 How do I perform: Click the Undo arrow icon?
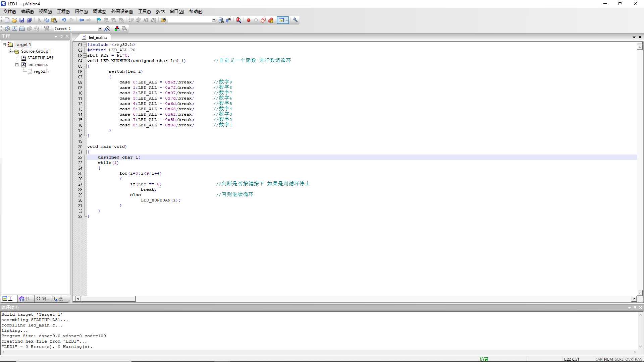click(x=64, y=20)
